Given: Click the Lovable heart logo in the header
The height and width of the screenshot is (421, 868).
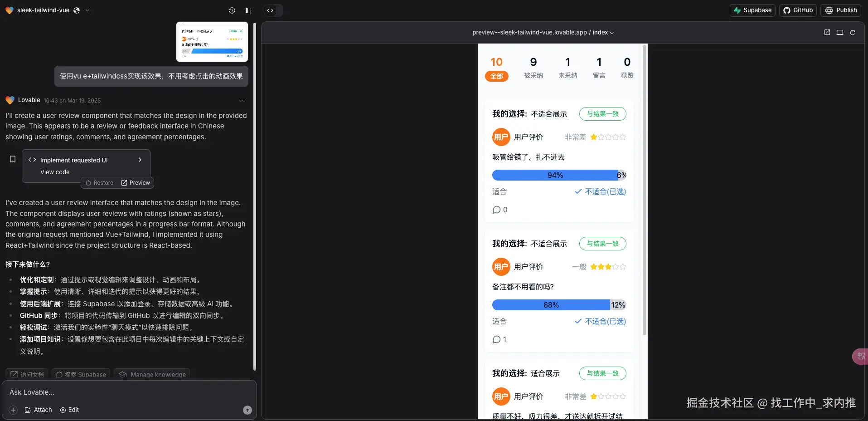Looking at the screenshot, I should click(x=10, y=10).
